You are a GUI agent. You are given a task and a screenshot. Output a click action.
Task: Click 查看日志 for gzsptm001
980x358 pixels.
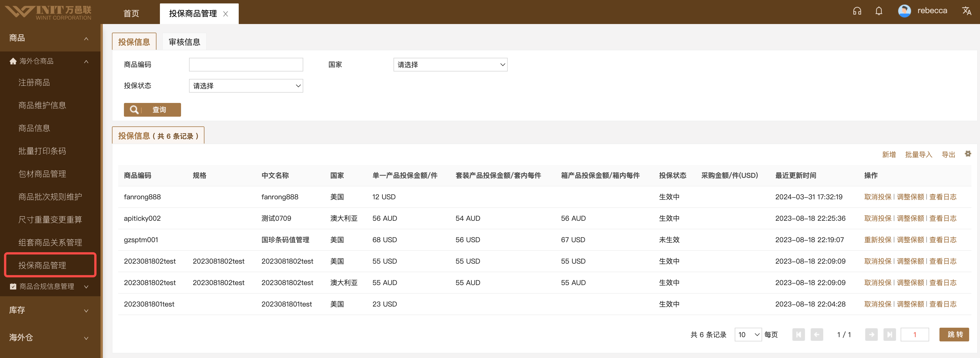coord(943,240)
